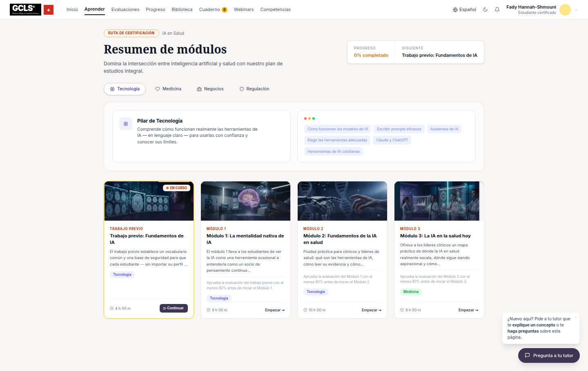The width and height of the screenshot is (588, 371).
Task: Click the yellow user avatar
Action: pos(565,10)
